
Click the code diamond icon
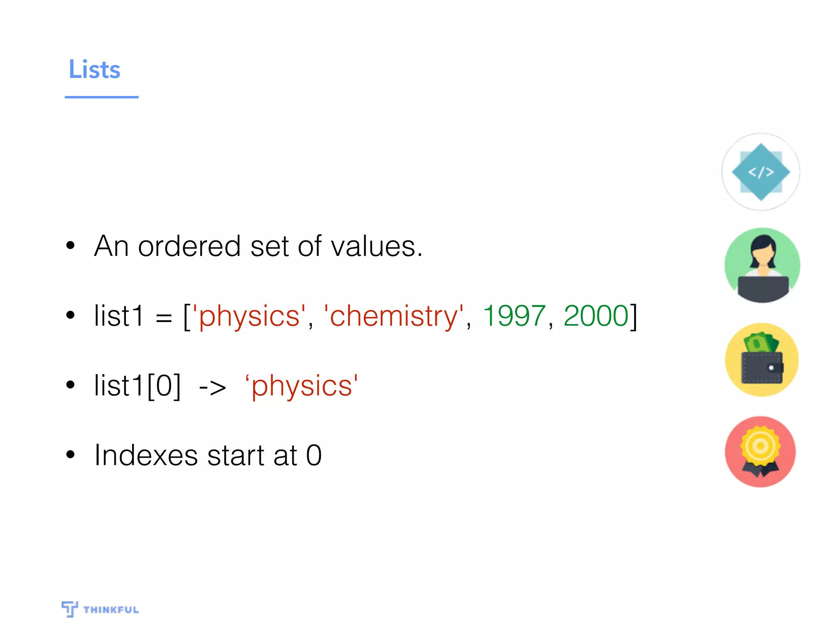click(761, 172)
